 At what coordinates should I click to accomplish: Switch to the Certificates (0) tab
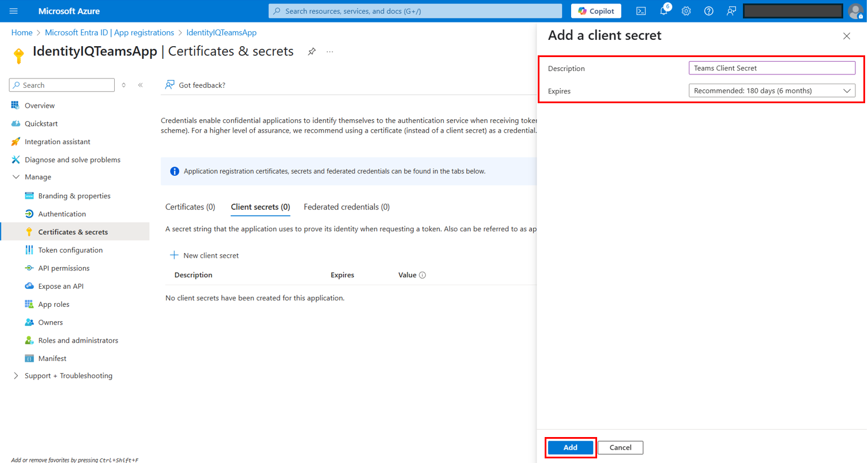click(x=190, y=207)
